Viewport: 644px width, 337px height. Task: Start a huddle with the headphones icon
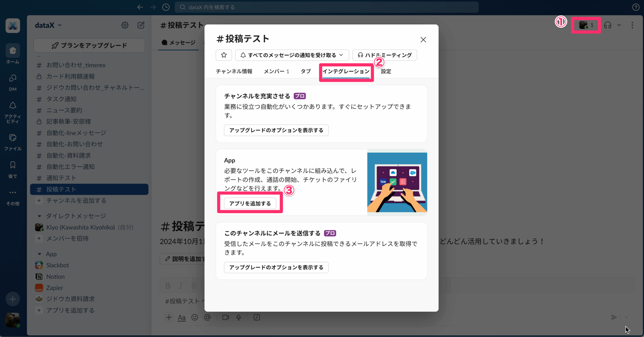point(608,25)
